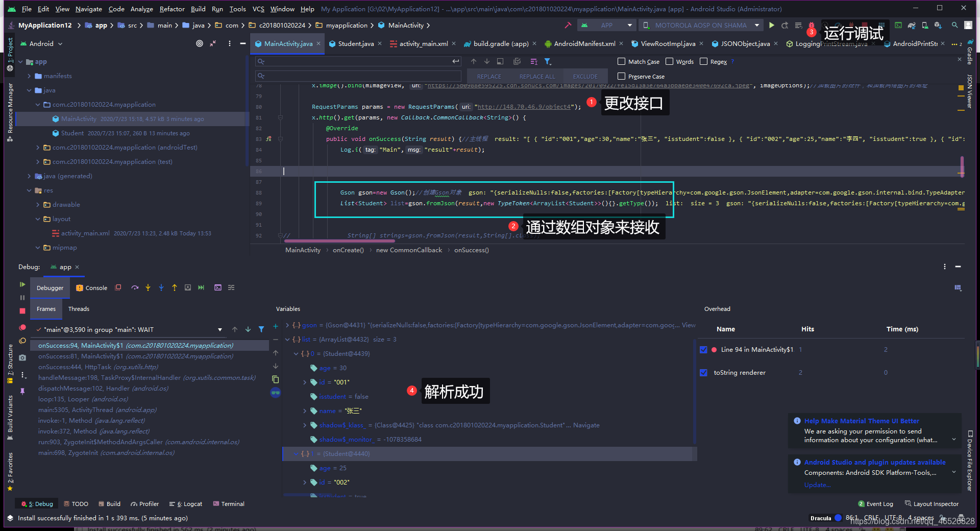Open Search Everywhere magnifier icon
The height and width of the screenshot is (531, 980).
click(954, 25)
